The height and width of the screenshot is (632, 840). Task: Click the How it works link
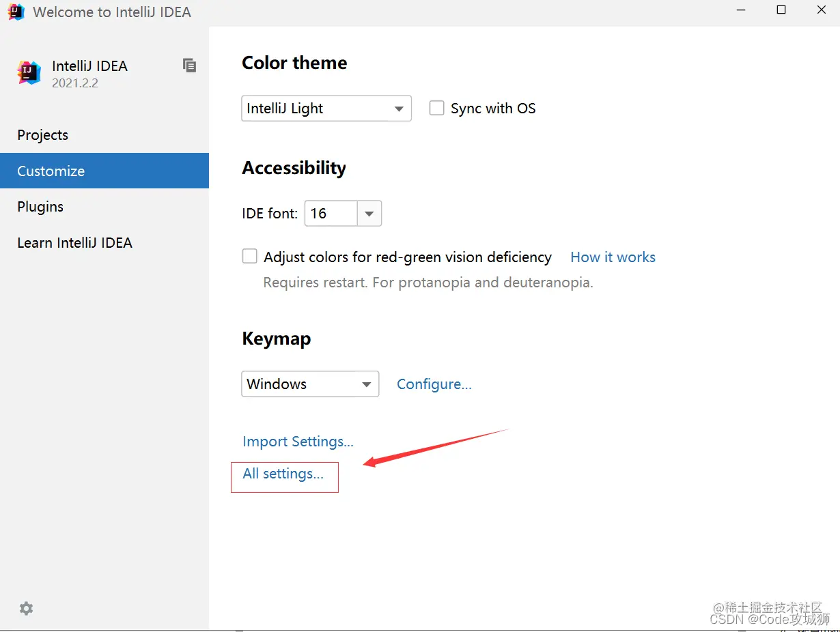coord(613,257)
